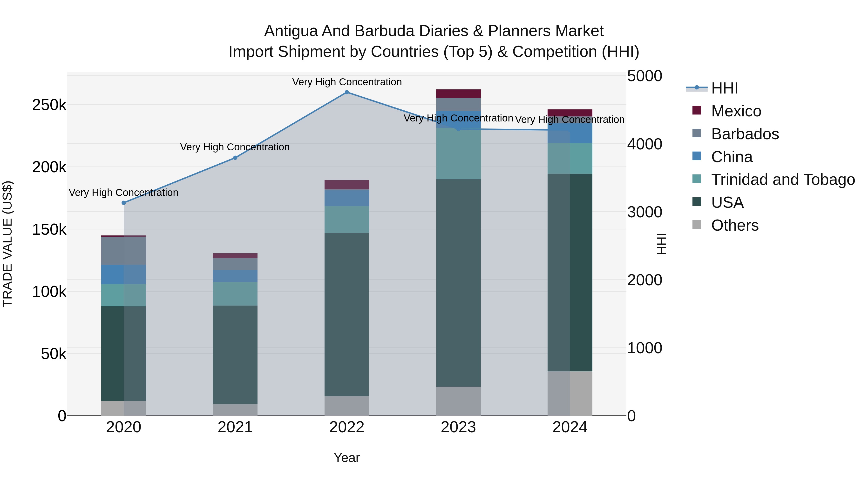Toggle Barbados series in legend
Screen dimensions: 868x488
[x=735, y=134]
